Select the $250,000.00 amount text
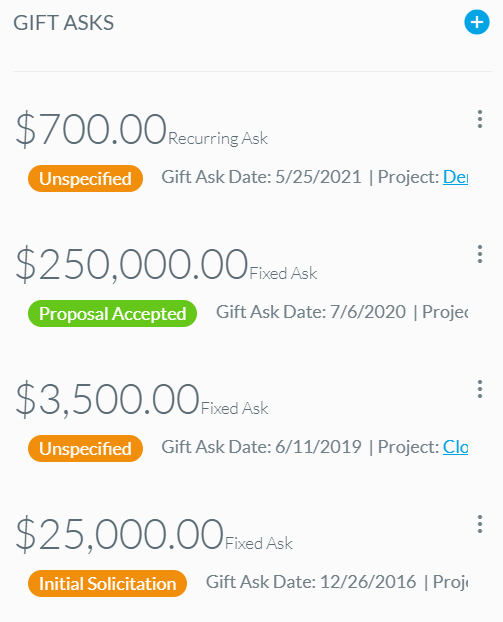This screenshot has width=503, height=622. coord(132,264)
